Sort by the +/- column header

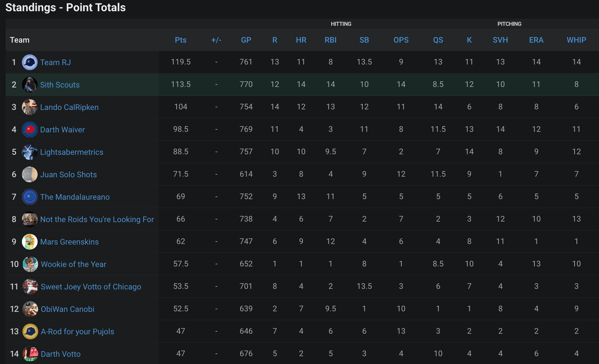point(216,40)
